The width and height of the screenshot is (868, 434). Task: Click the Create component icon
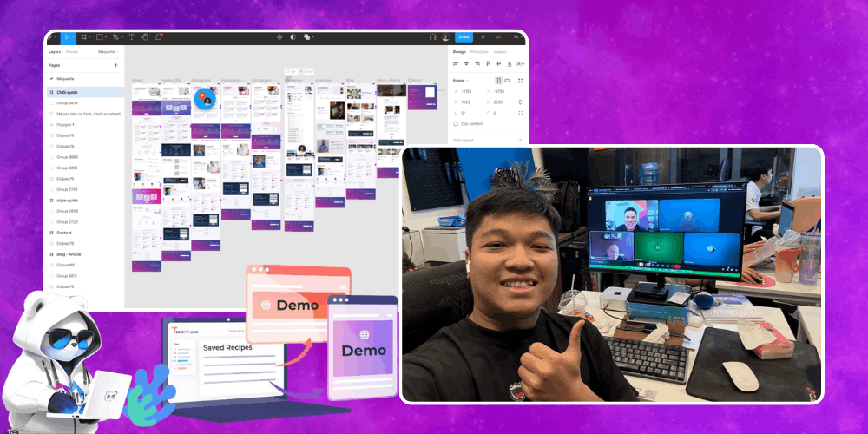pyautogui.click(x=279, y=37)
